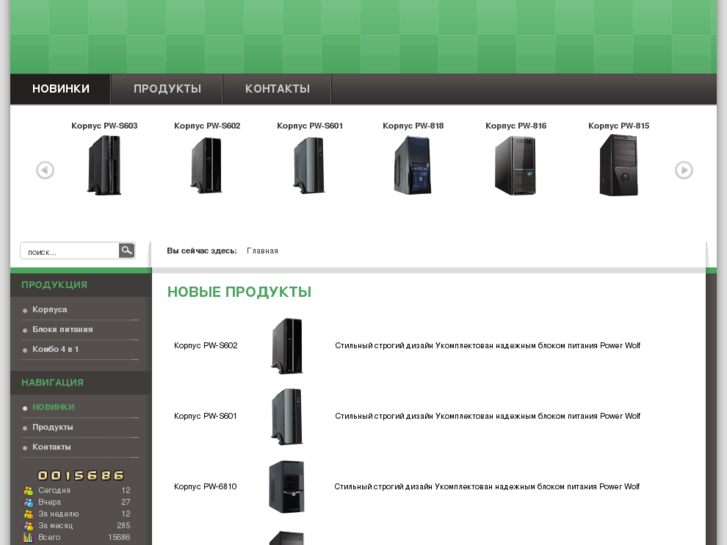Click the Всего total count 15686
Viewport: 727px width, 545px height.
[x=119, y=538]
